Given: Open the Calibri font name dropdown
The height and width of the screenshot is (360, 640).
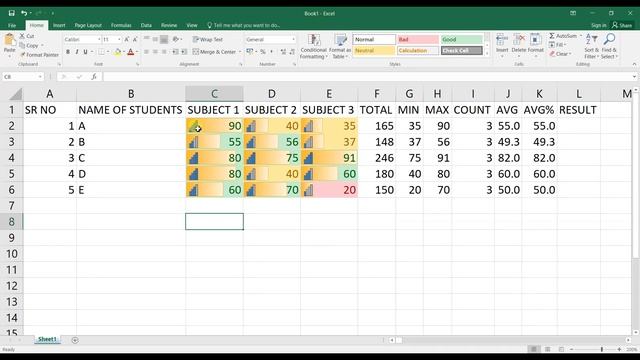Looking at the screenshot, I should coord(99,40).
